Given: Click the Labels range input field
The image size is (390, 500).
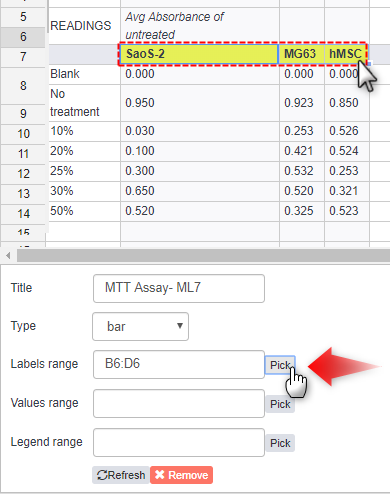Looking at the screenshot, I should coord(179,364).
